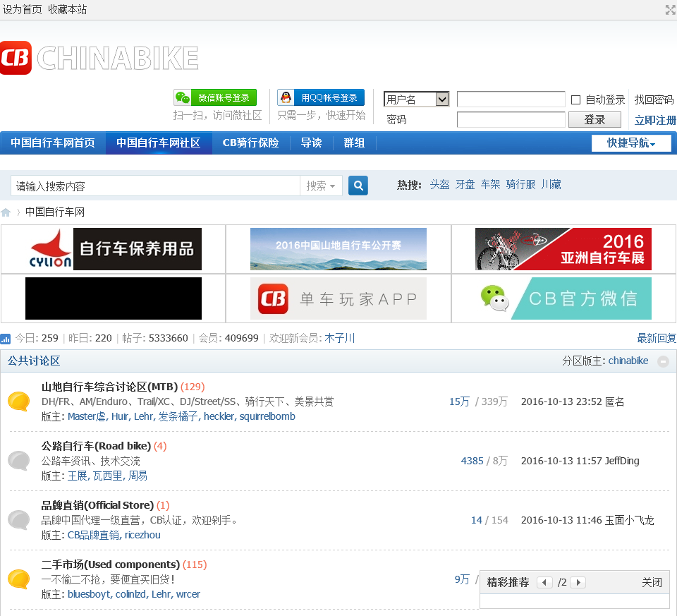Open the CYLION 自行车保养用品 banner

(x=114, y=249)
